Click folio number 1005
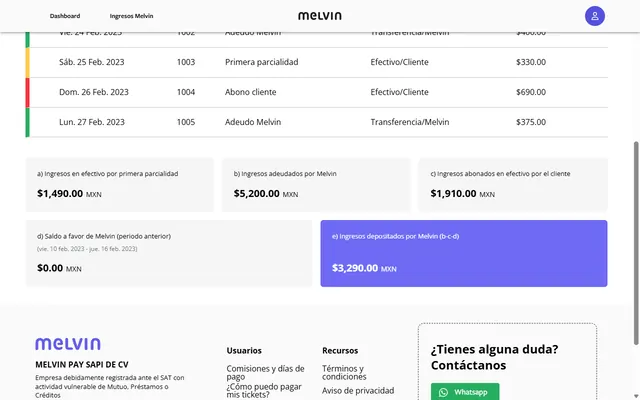This screenshot has width=640, height=400. pyautogui.click(x=186, y=122)
